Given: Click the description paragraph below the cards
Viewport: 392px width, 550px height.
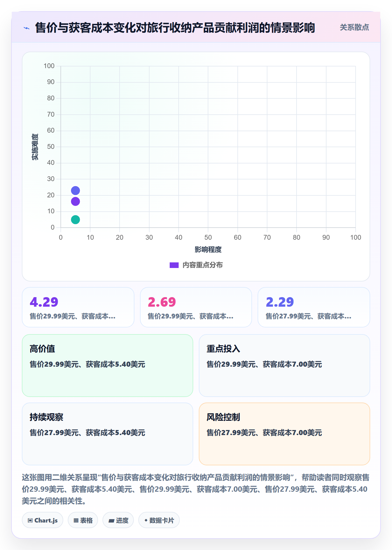Looking at the screenshot, I should 196,489.
